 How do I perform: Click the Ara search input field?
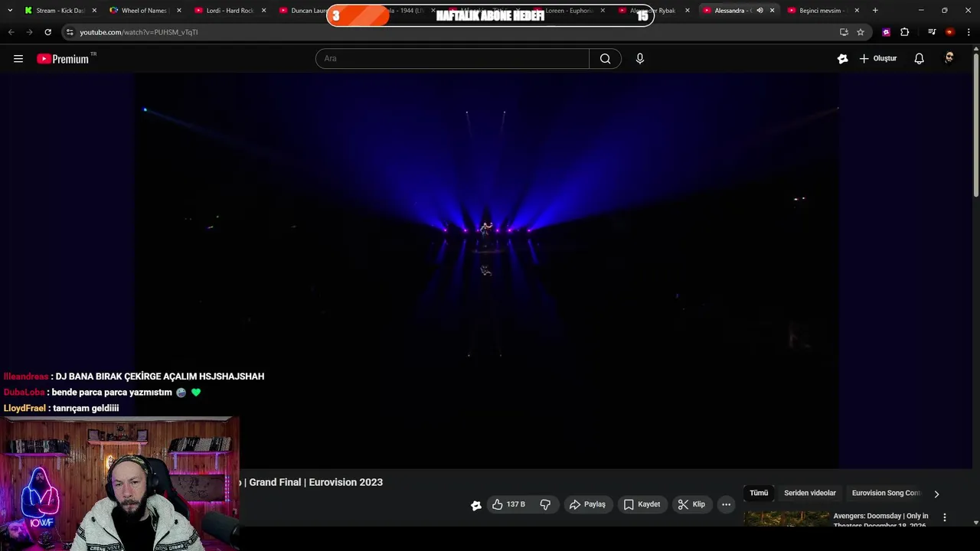click(452, 59)
